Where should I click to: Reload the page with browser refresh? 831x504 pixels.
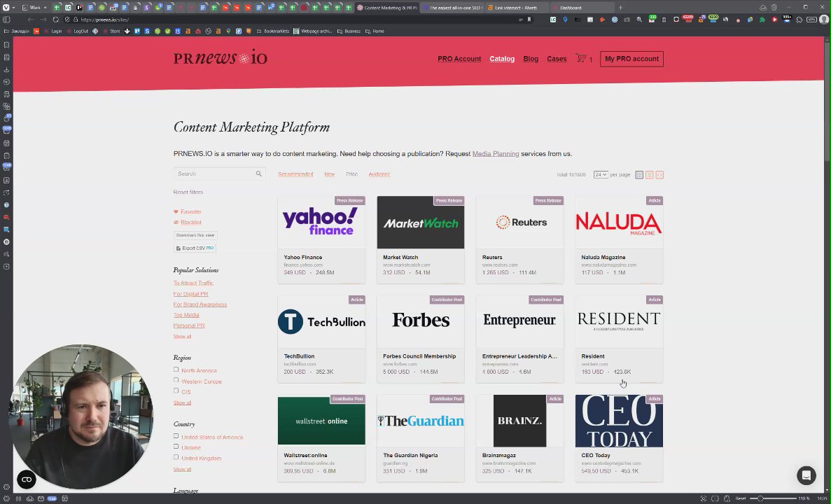point(55,20)
